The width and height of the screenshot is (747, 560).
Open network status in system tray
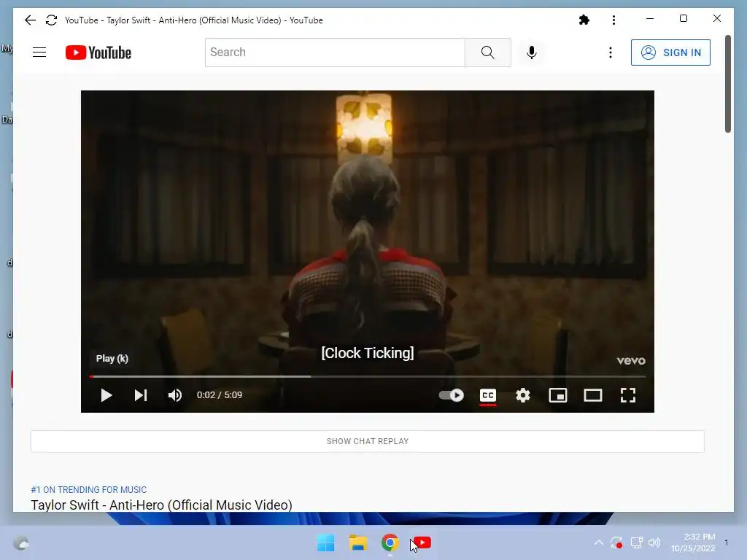click(636, 542)
